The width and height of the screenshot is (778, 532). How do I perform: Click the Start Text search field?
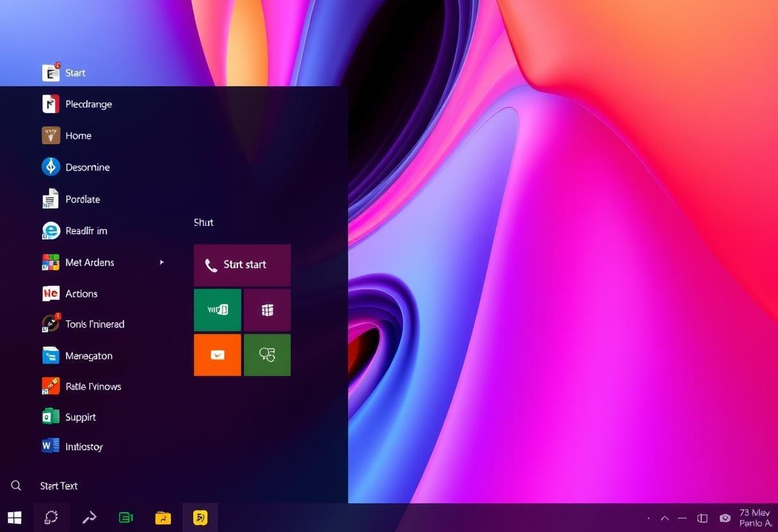[59, 486]
